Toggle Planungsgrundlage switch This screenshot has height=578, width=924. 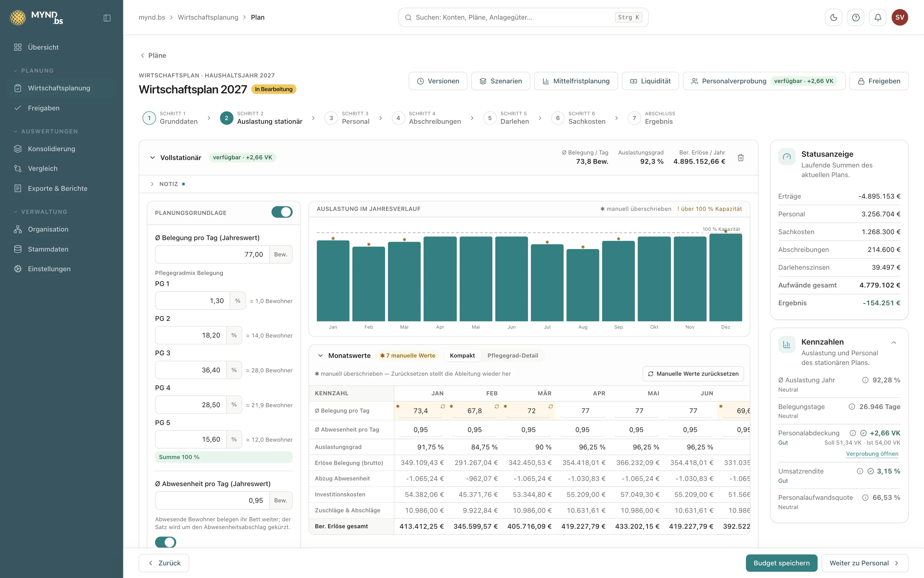(282, 212)
